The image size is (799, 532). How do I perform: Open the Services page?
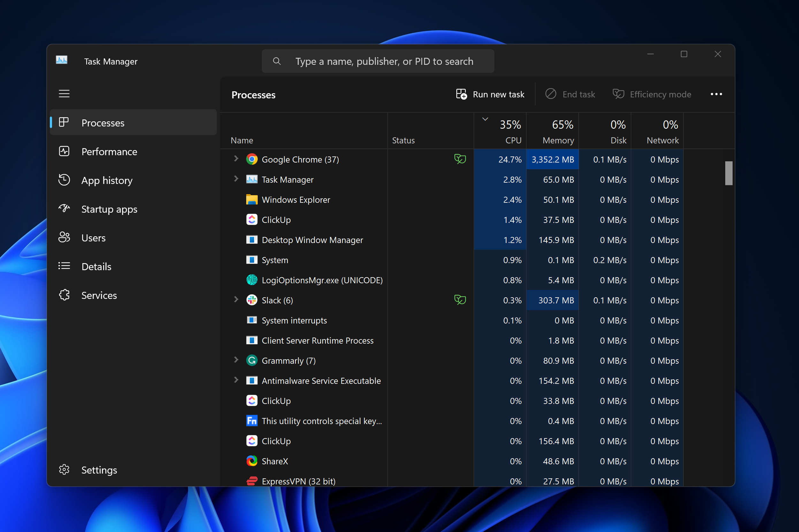coord(133,295)
